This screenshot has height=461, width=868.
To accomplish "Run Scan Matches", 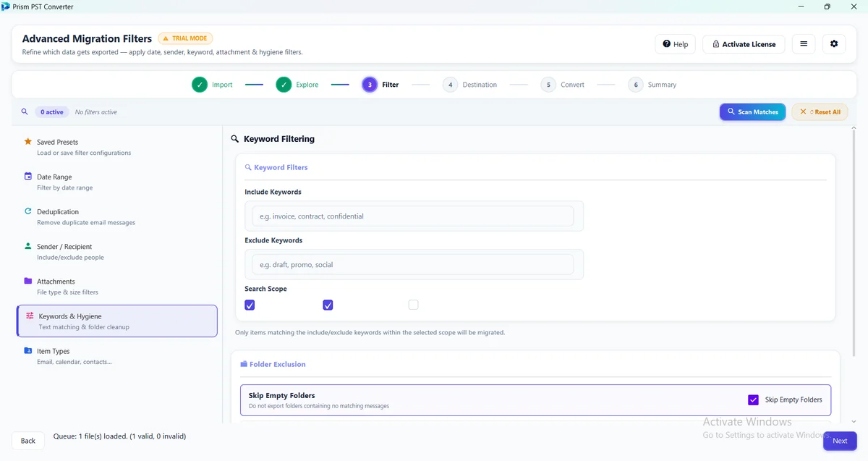I will pos(752,112).
